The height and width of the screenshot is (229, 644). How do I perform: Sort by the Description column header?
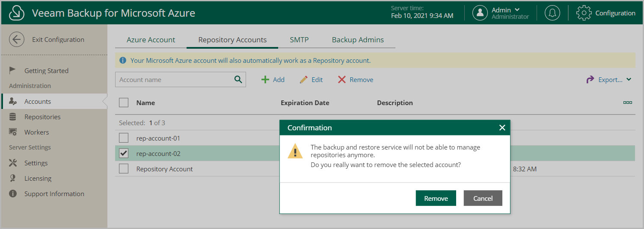pos(395,103)
